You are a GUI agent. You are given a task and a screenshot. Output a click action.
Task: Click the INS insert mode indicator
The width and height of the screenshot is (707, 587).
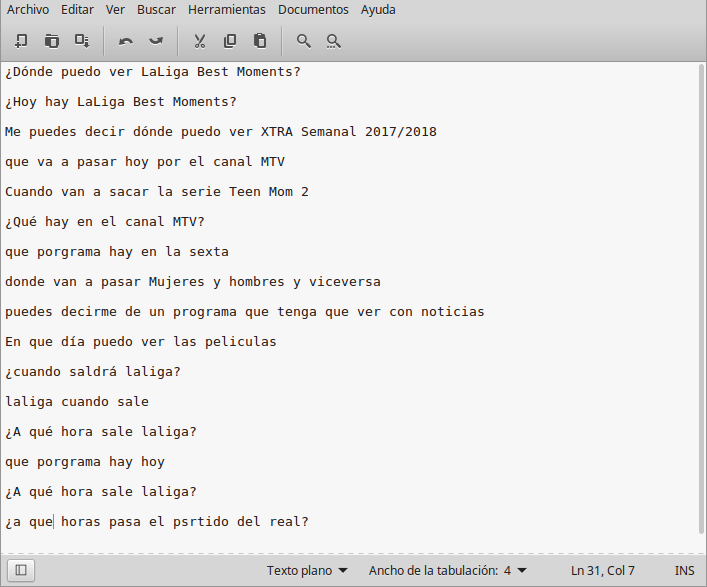tap(684, 570)
